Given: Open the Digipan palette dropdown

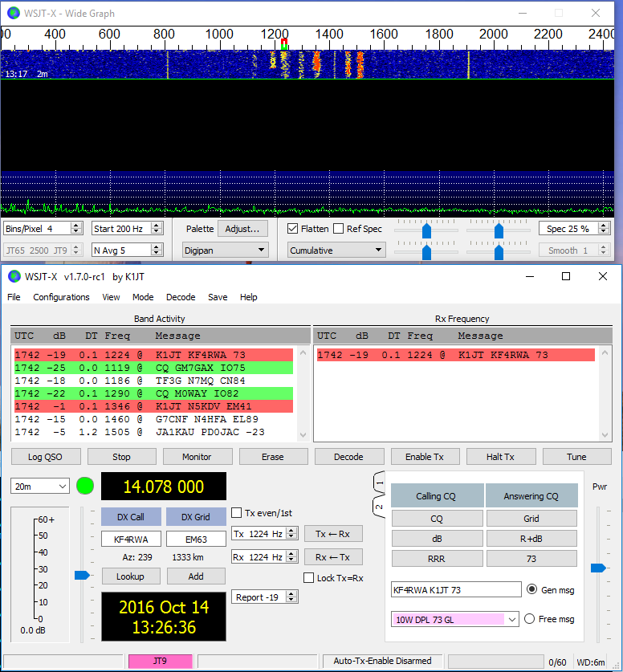Looking at the screenshot, I should coord(226,250).
